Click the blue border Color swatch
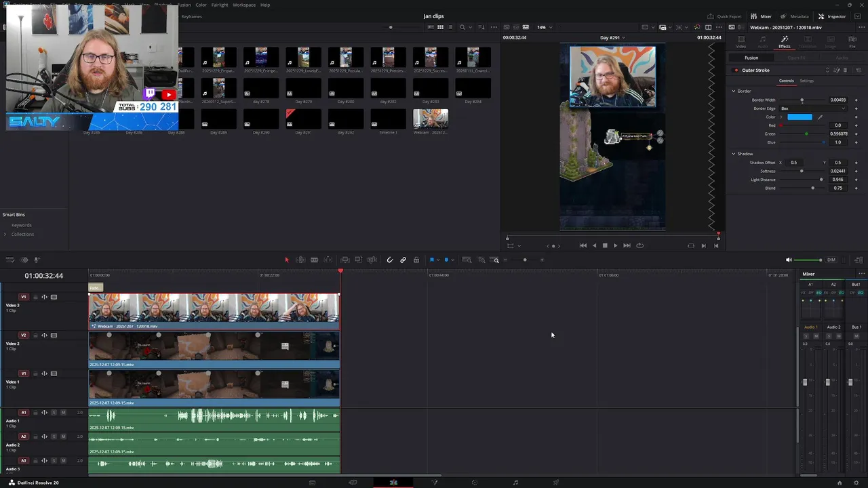Image resolution: width=868 pixels, height=488 pixels. click(x=800, y=117)
